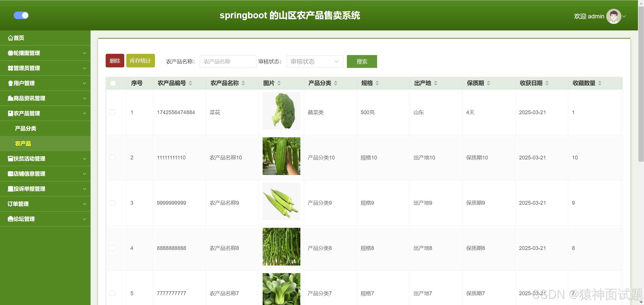Click the 店铺信息管理 store icon
The image size is (644, 305).
pyautogui.click(x=10, y=174)
